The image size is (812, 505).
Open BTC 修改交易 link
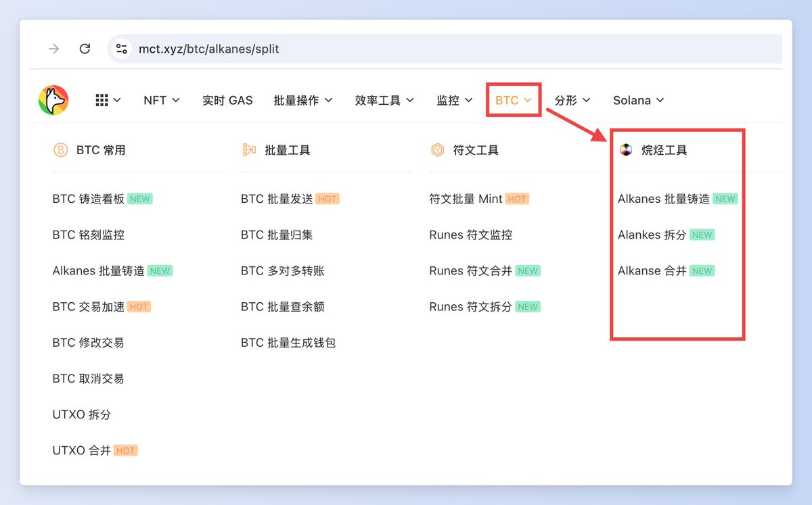pos(89,343)
